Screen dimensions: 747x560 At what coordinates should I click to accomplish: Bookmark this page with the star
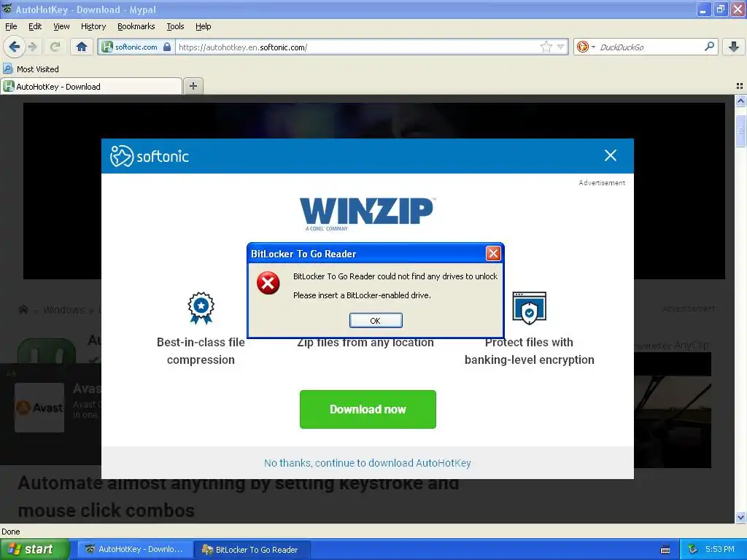546,47
